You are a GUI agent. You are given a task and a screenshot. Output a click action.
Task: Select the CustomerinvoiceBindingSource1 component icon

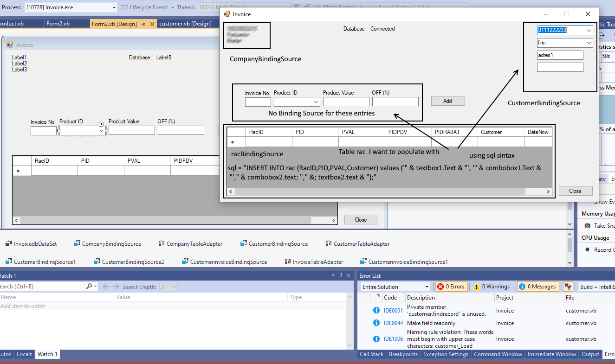click(x=363, y=262)
